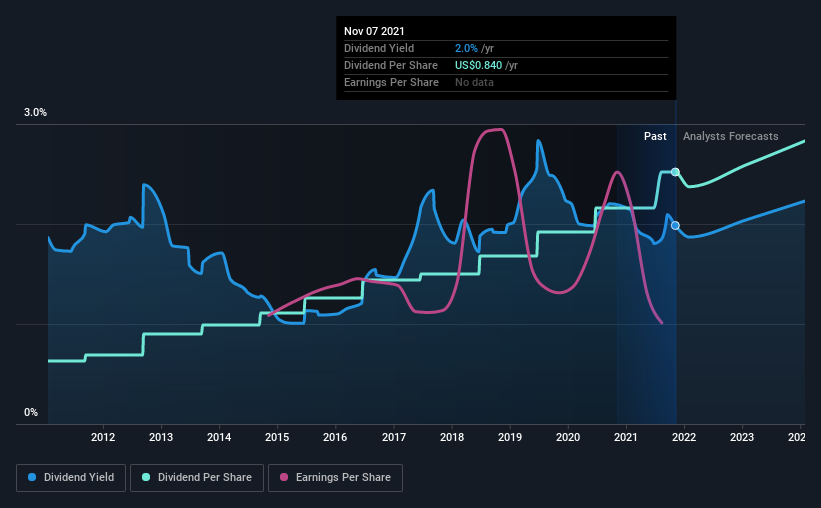The image size is (821, 508).
Task: Click the 2021 x-axis label
Action: tap(626, 437)
